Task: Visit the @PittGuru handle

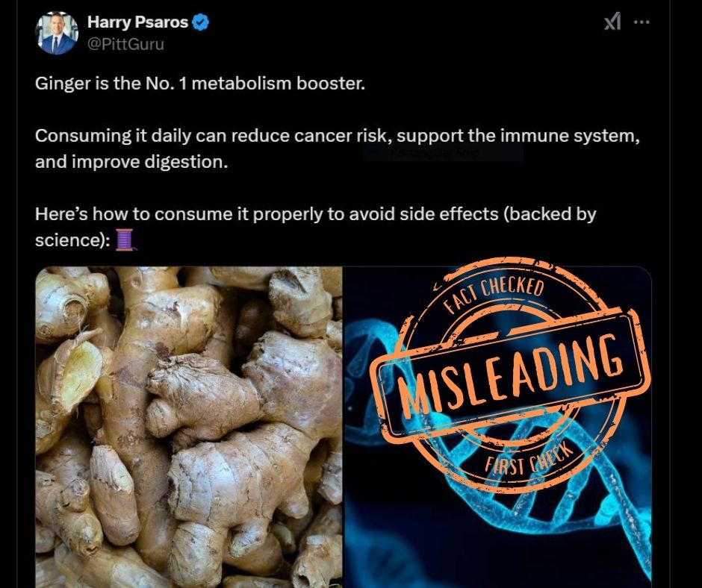Action: (x=125, y=44)
